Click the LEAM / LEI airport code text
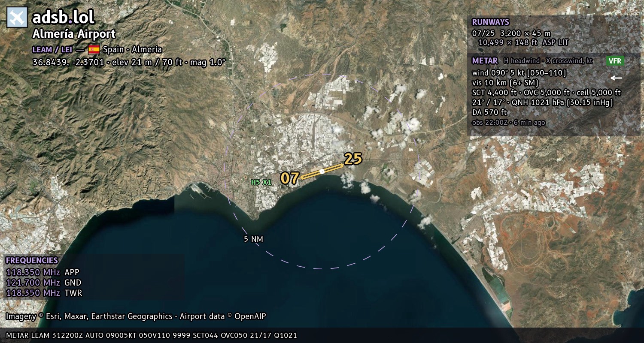The height and width of the screenshot is (343, 644). tap(52, 49)
